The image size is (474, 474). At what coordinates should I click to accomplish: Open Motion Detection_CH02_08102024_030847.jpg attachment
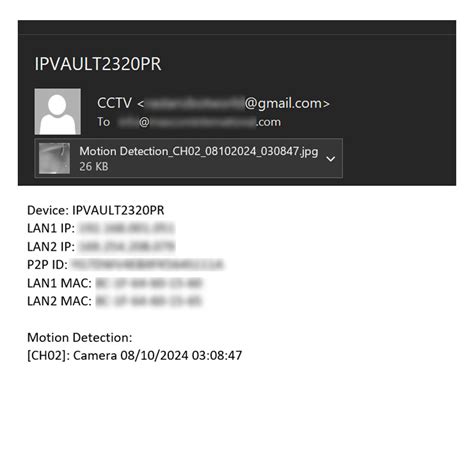tap(199, 151)
